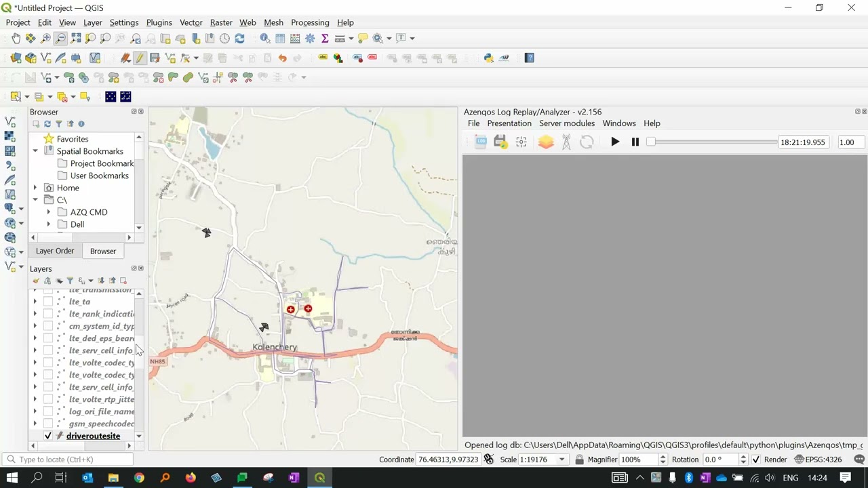Uncheck the driveroutesite layer checkbox
Screen dimensions: 868x488
(x=48, y=436)
